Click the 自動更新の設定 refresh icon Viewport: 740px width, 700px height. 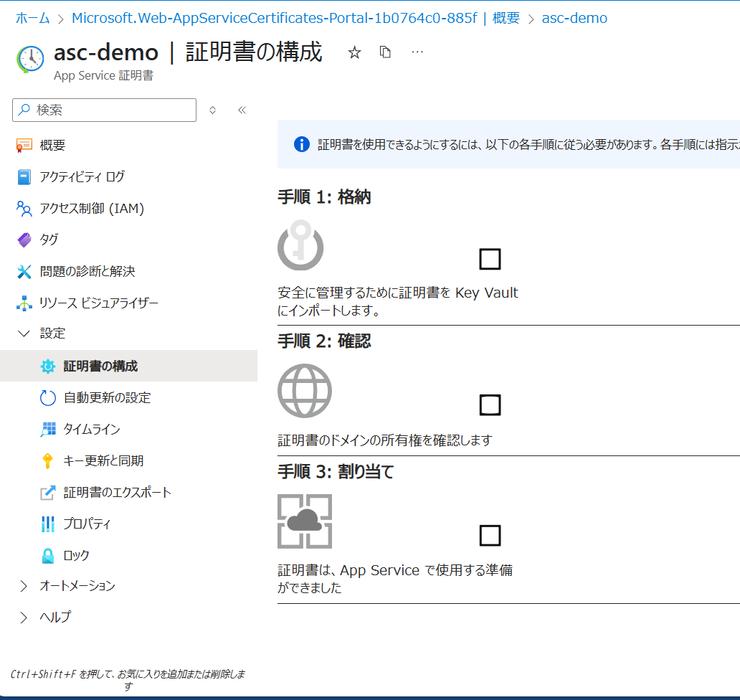click(x=47, y=398)
